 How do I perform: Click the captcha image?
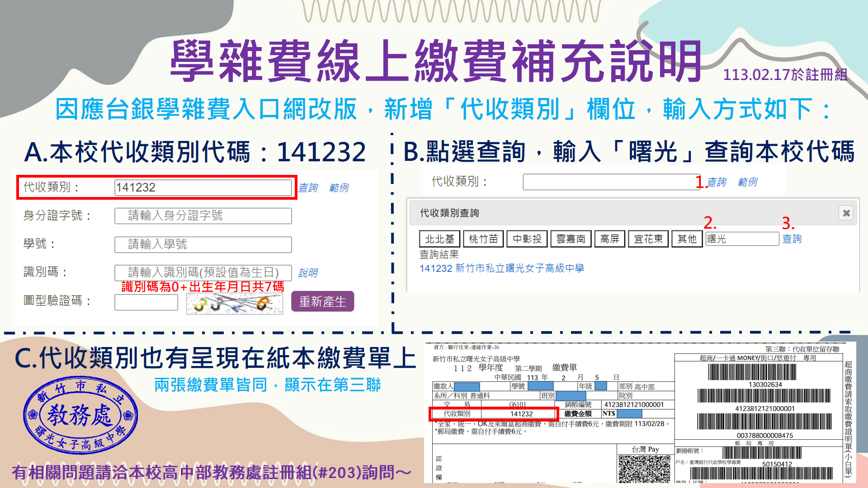coord(235,303)
